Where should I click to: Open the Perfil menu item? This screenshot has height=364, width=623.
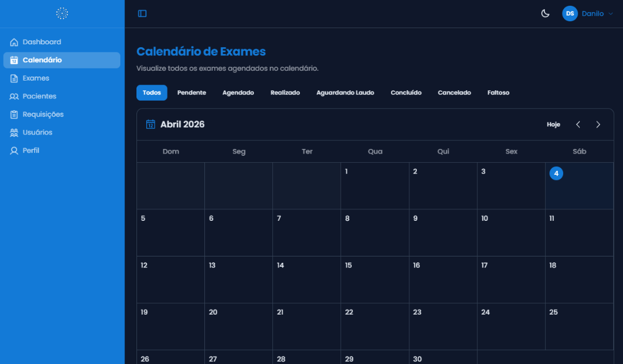pyautogui.click(x=62, y=151)
